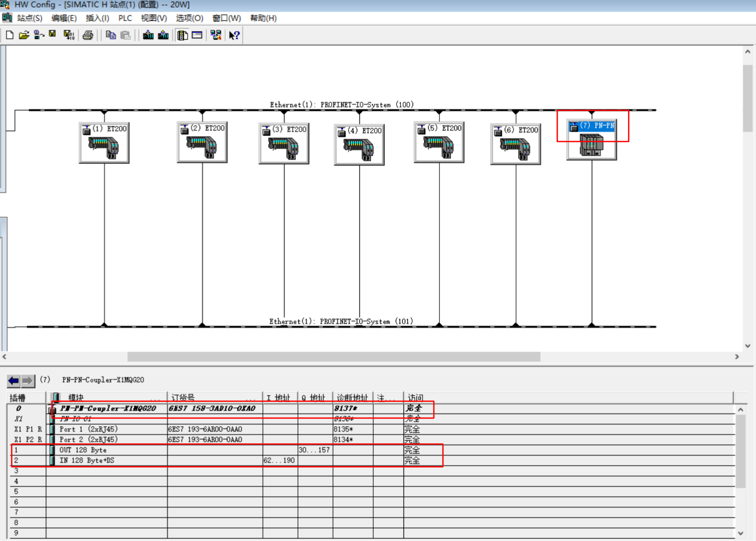This screenshot has height=541, width=756.
Task: Click the 订货号 column header
Action: [x=215, y=397]
